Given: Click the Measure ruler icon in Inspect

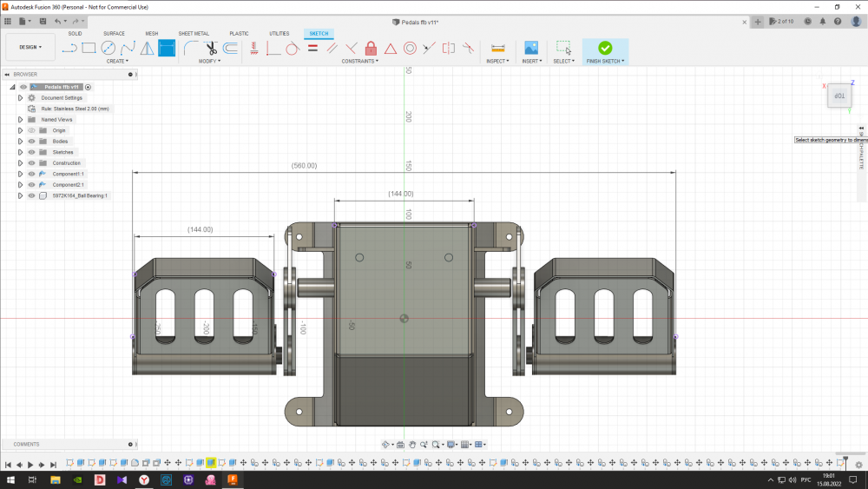Looking at the screenshot, I should click(497, 48).
